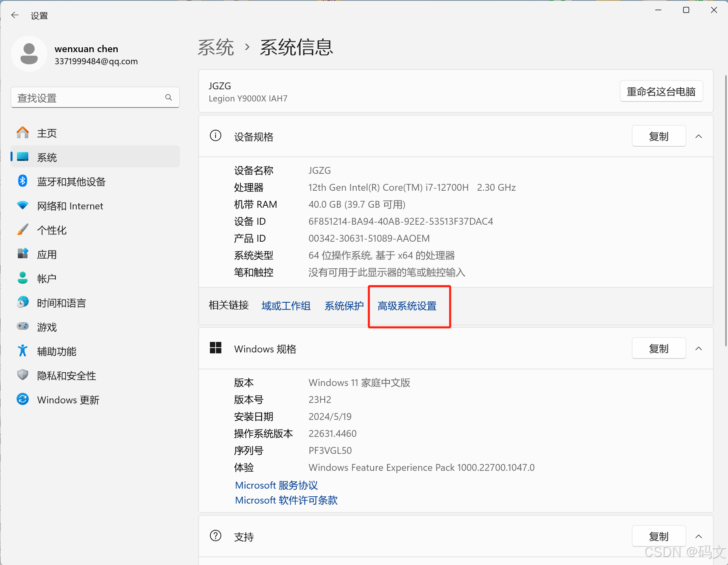Click the Accounts (帐户) person icon
The height and width of the screenshot is (565, 728).
(23, 278)
